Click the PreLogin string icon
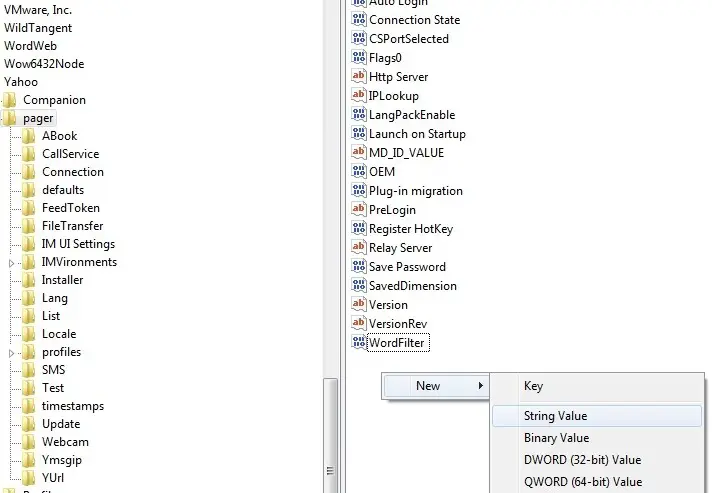Screen dimensions: 712x493 coord(359,210)
